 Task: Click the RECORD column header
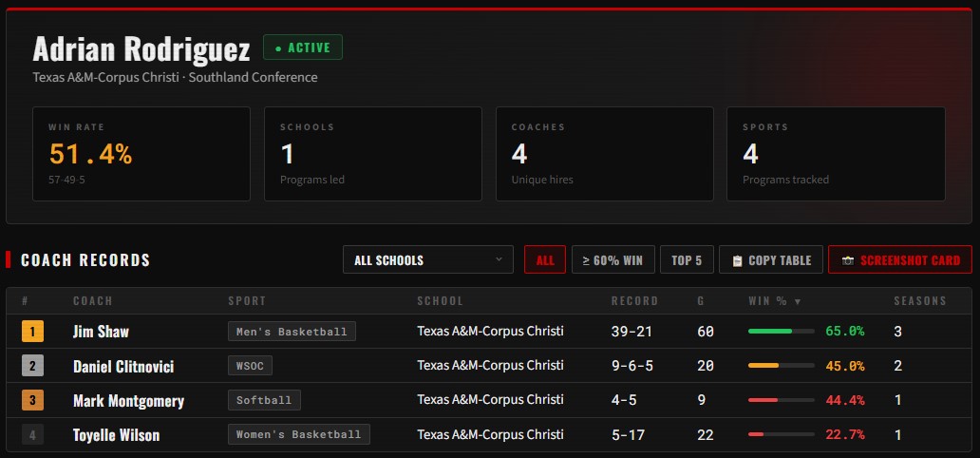(x=634, y=301)
